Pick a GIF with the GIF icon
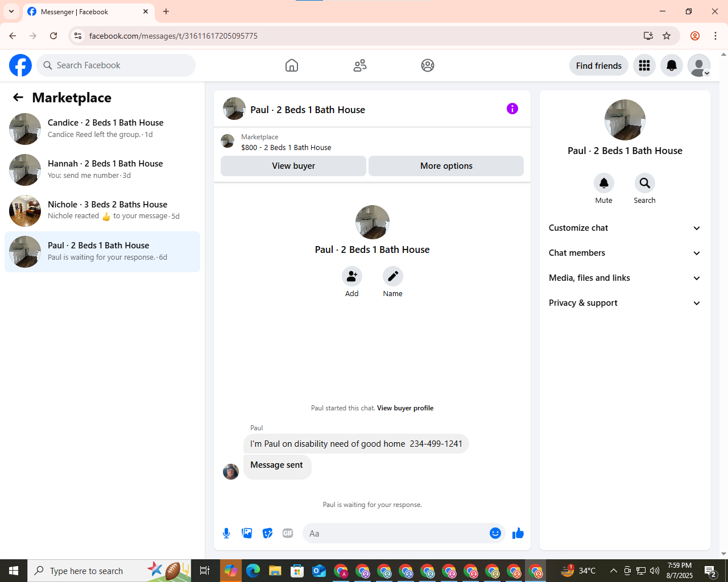This screenshot has height=582, width=728. [x=288, y=533]
